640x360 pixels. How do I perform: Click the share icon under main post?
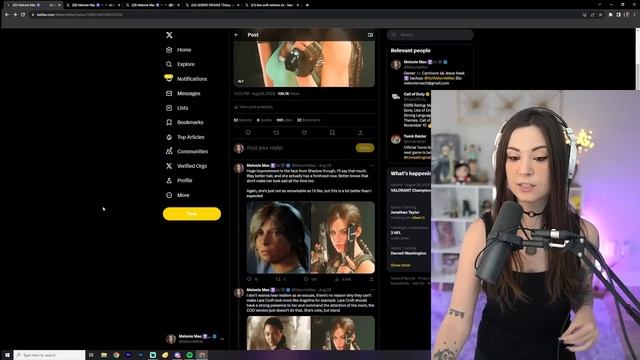360,133
